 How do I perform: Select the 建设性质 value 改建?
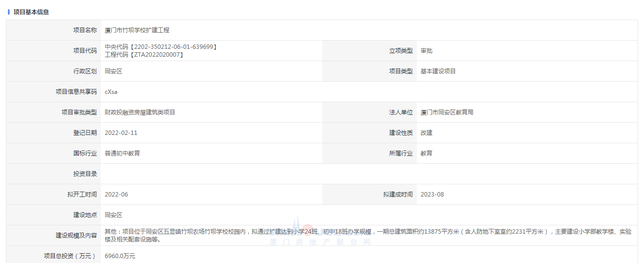coord(426,133)
